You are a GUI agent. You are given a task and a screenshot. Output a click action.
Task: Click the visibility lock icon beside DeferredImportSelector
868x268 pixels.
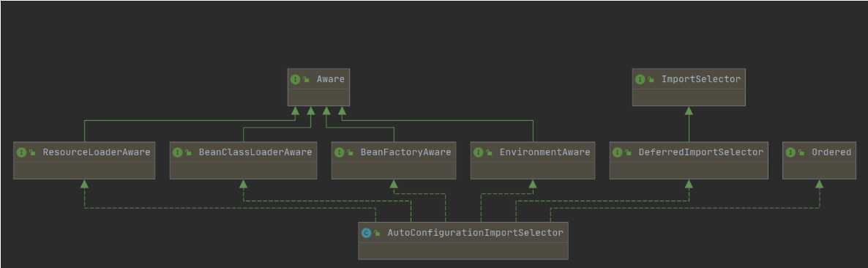coord(628,152)
